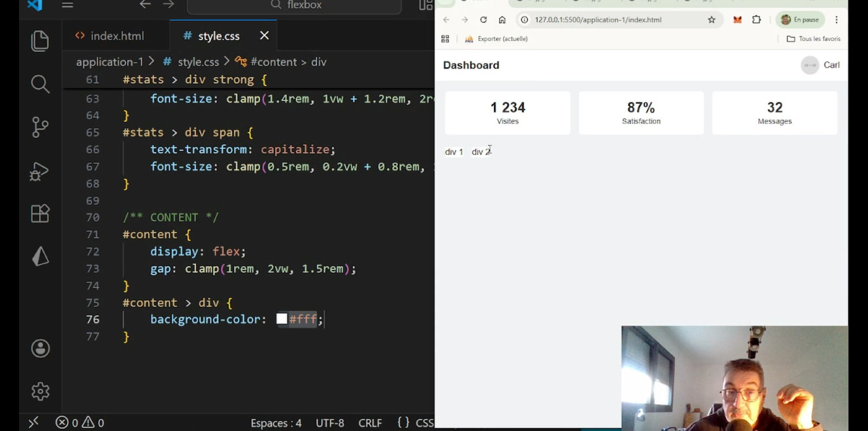The image size is (868, 431).
Task: Expand #content > div breadcrumb
Action: coord(288,62)
